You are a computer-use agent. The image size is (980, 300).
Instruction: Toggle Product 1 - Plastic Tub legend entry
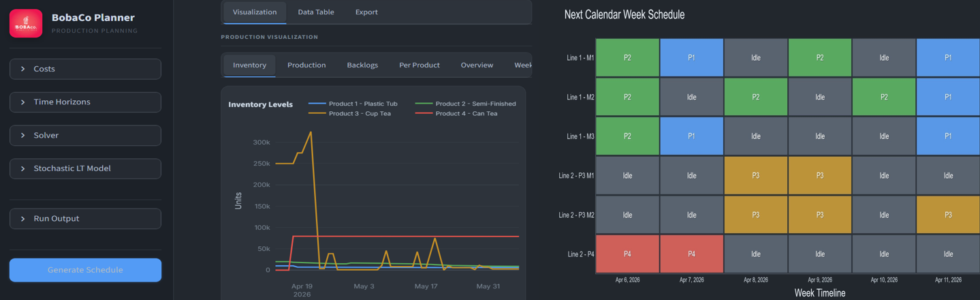click(x=353, y=104)
